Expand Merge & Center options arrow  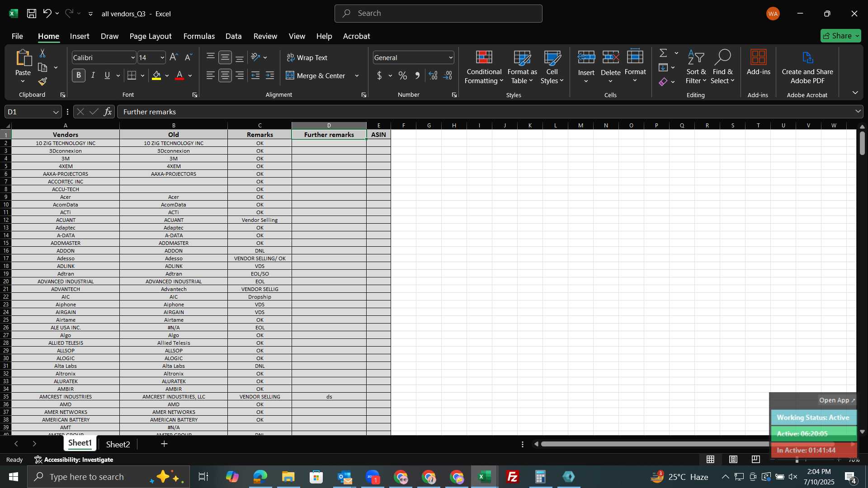(357, 75)
